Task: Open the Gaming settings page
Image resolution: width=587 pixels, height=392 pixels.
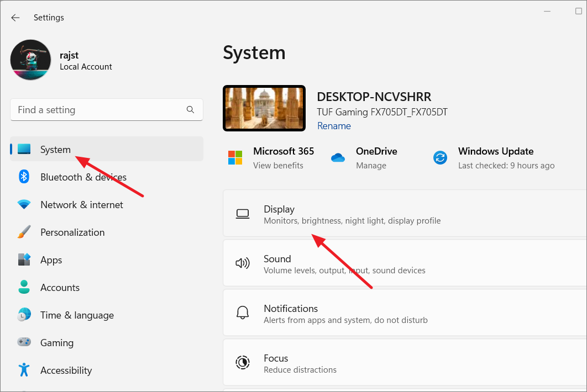Action: tap(107, 343)
